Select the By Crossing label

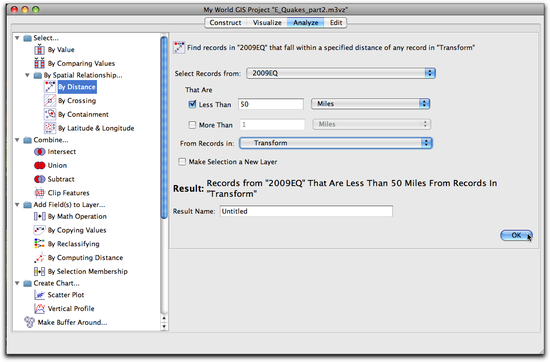[77, 101]
